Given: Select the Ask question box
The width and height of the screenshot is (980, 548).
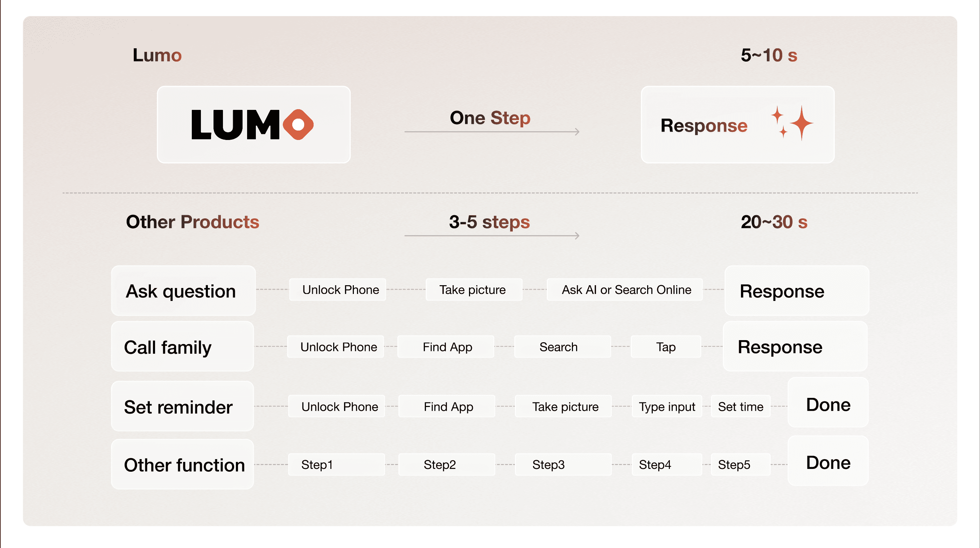Looking at the screenshot, I should click(183, 291).
